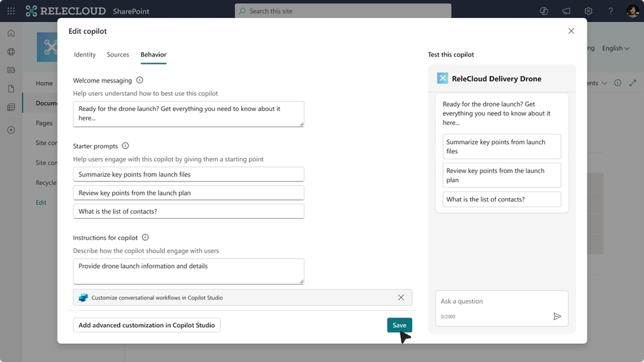
Task: Click the Copilot Studio logo in banner
Action: coord(83,297)
